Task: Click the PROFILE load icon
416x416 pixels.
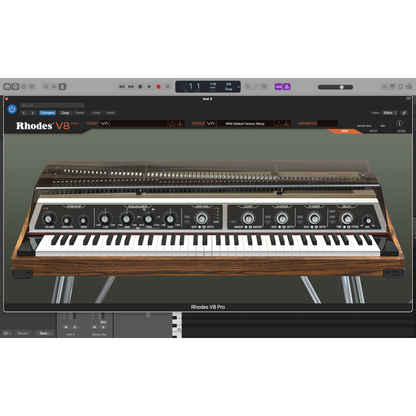Action: coord(287,123)
